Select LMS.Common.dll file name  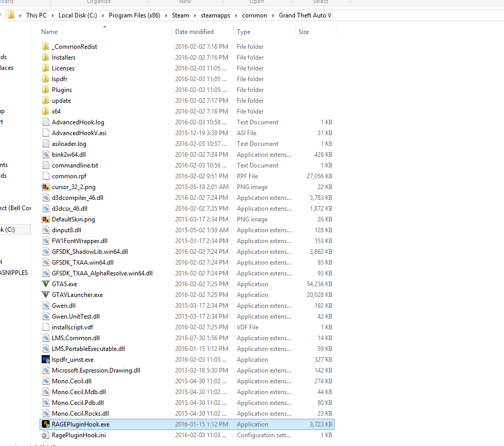click(76, 338)
